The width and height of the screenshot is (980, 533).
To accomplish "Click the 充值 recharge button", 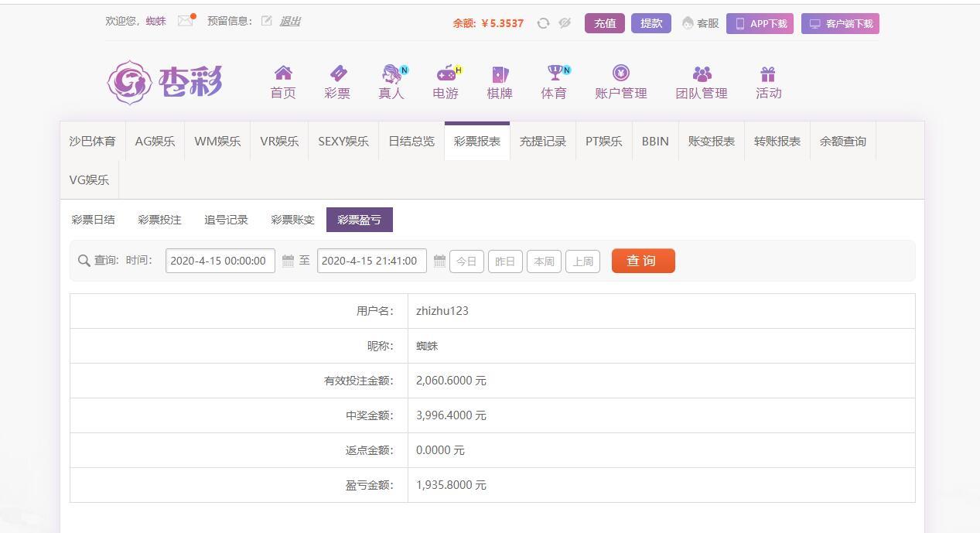I will [604, 23].
